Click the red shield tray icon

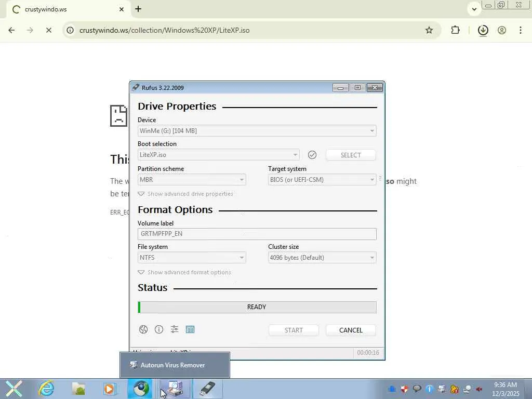404,389
